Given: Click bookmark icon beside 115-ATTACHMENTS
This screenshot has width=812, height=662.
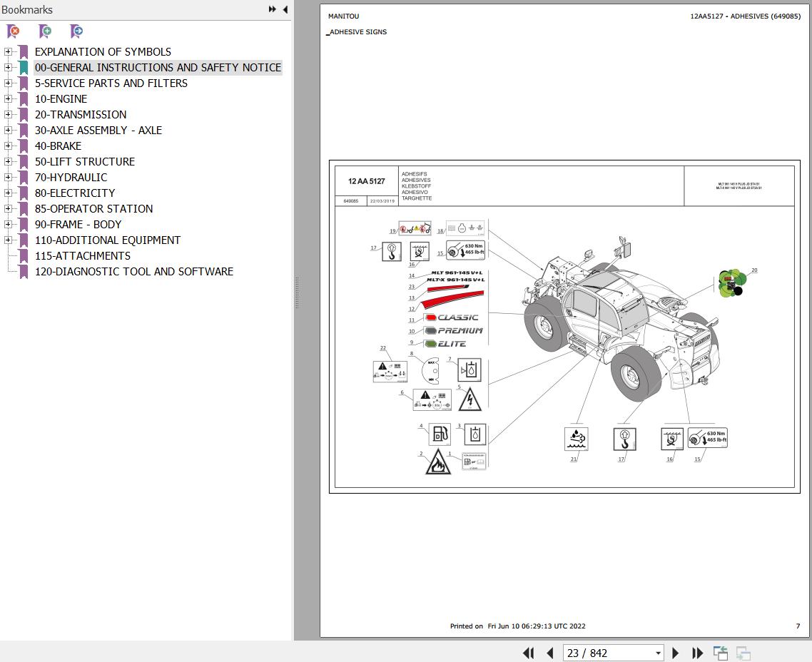Looking at the screenshot, I should (x=24, y=256).
